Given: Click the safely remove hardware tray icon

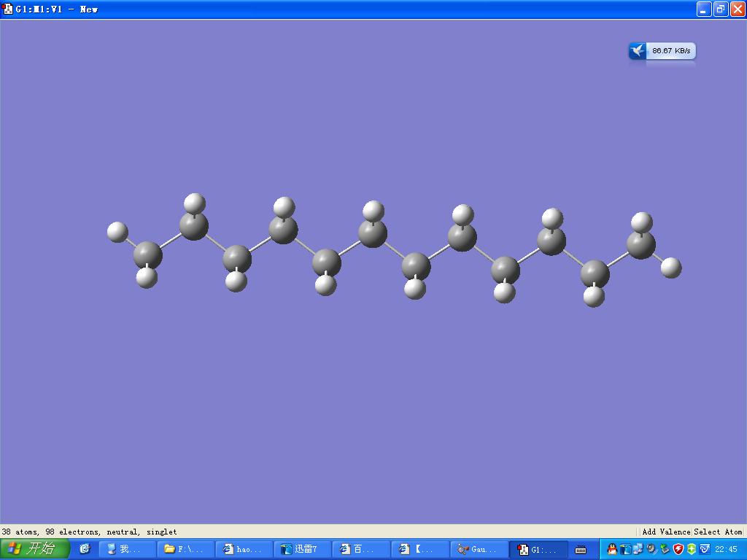Looking at the screenshot, I should coord(665,549).
